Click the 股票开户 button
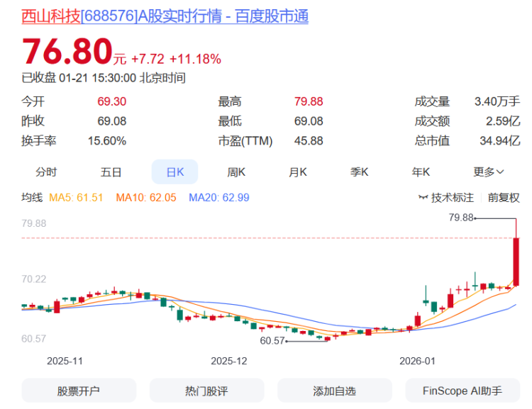Image resolution: width=532 pixels, height=409 pixels. (79, 391)
